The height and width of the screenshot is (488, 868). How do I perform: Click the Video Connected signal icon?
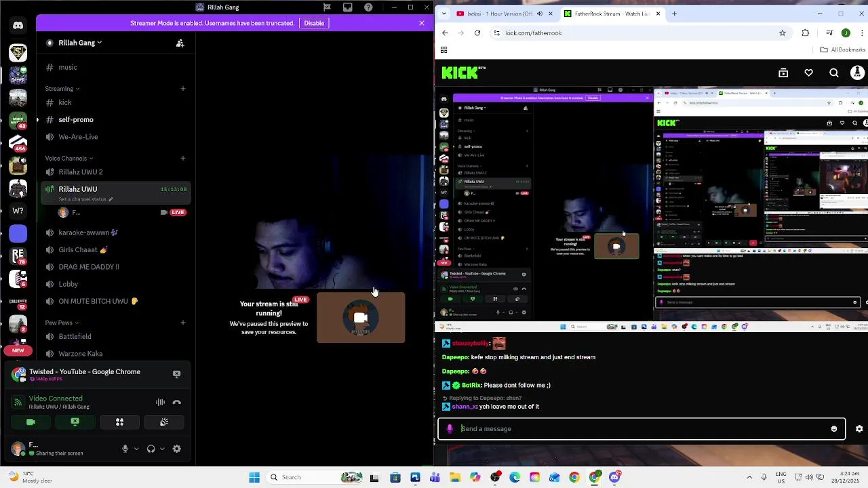[x=18, y=403]
